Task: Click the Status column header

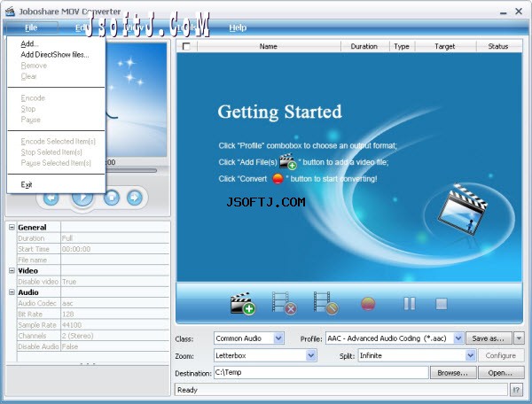Action: pyautogui.click(x=498, y=46)
